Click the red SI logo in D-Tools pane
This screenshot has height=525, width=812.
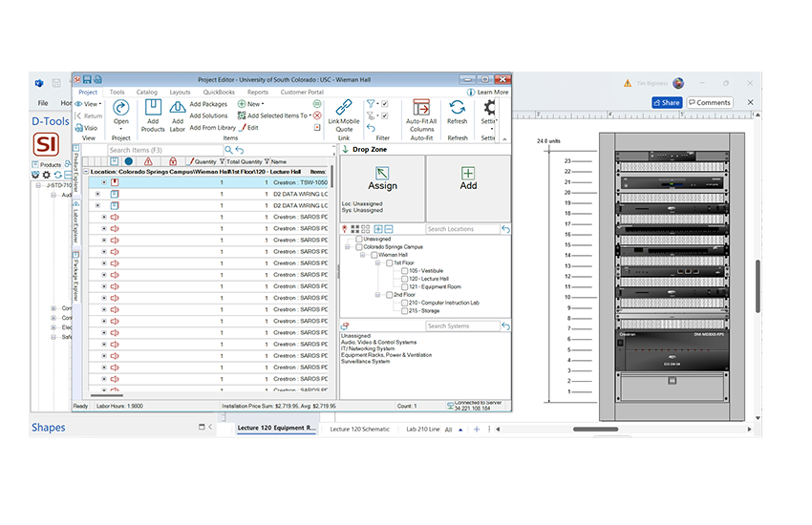(46, 144)
